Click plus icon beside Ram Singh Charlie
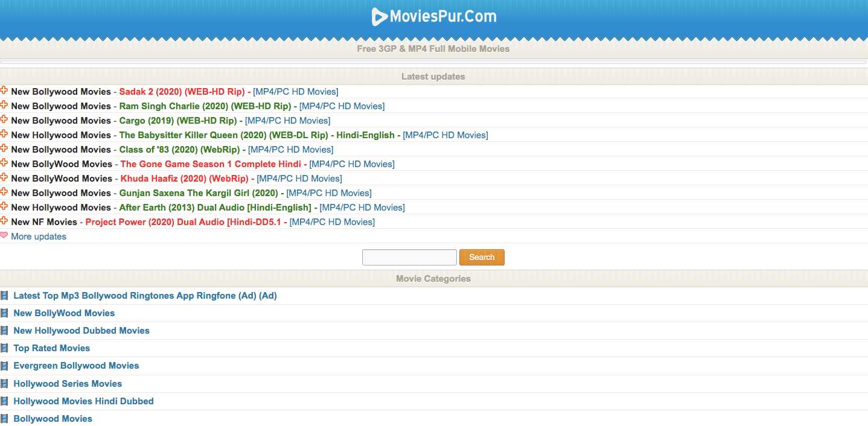The width and height of the screenshot is (868, 426). tap(4, 105)
